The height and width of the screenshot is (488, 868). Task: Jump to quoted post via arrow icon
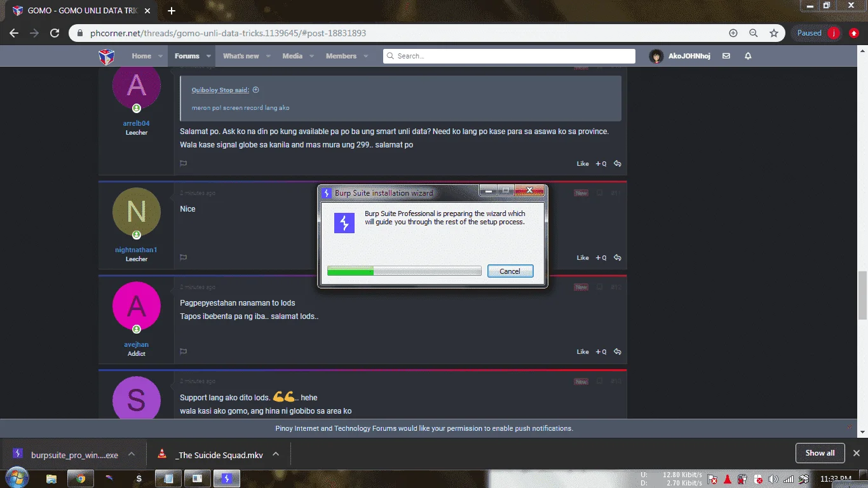[256, 90]
